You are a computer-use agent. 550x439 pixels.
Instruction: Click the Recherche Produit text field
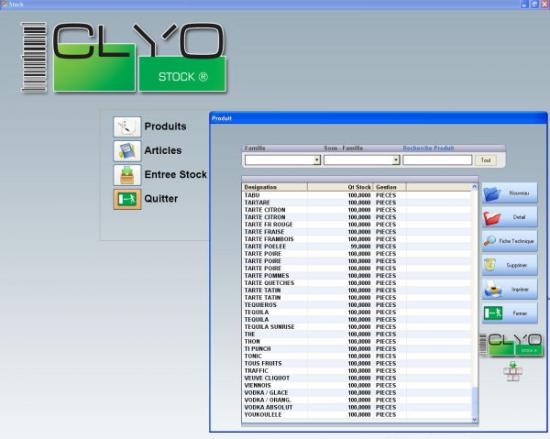pos(437,160)
